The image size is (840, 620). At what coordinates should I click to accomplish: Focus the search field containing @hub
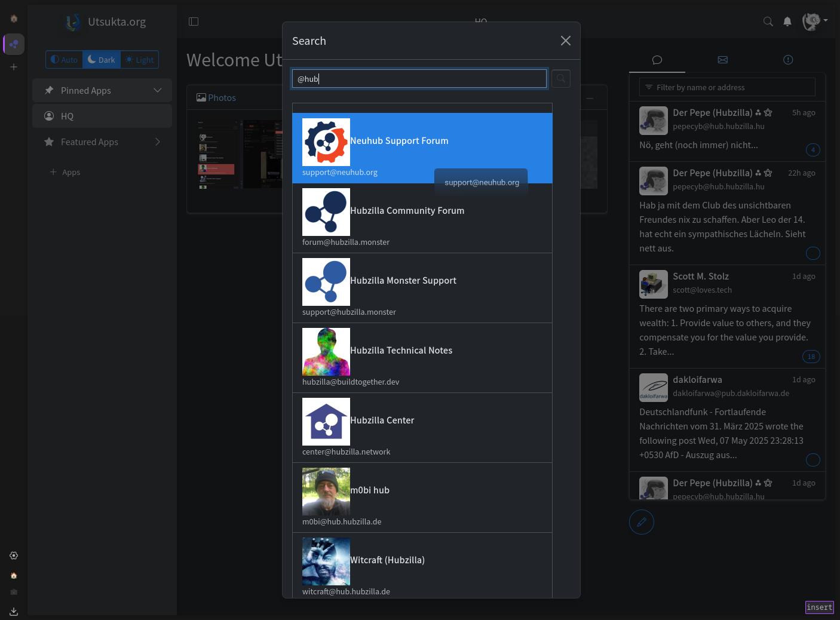419,79
